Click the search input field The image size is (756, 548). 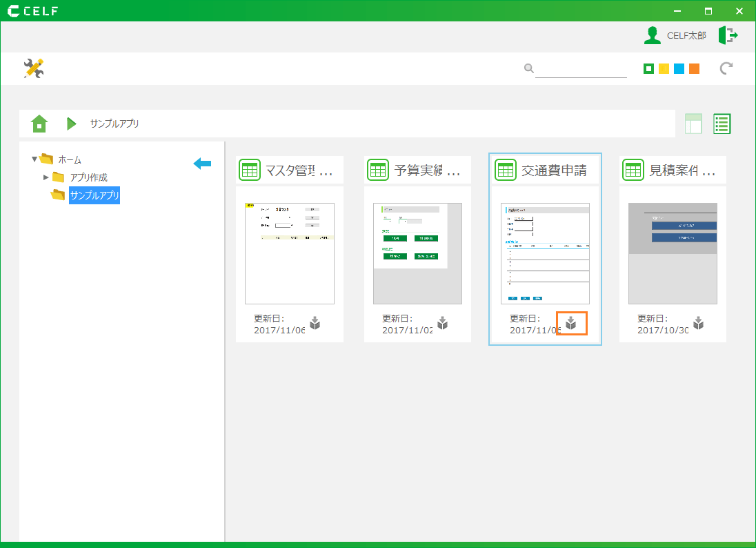581,68
